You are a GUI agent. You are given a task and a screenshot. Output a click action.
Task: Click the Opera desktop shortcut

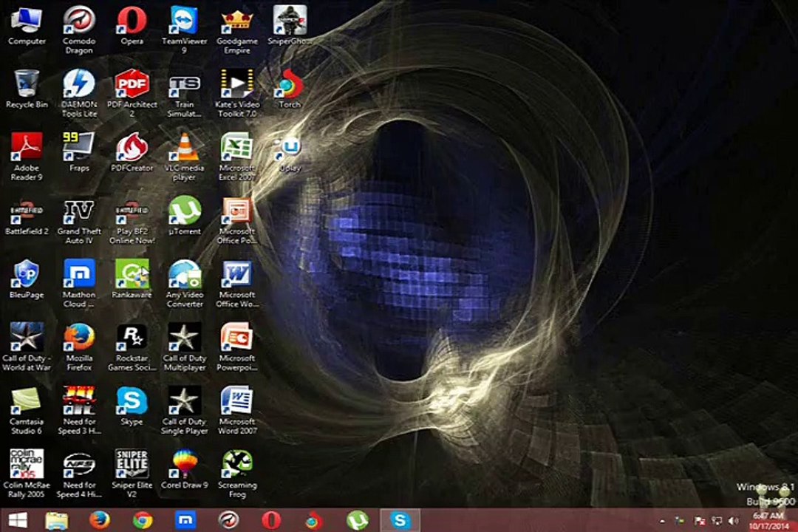coord(132,26)
